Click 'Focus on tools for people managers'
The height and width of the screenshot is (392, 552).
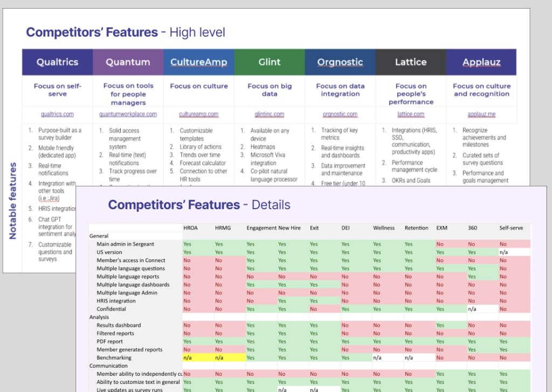click(128, 94)
